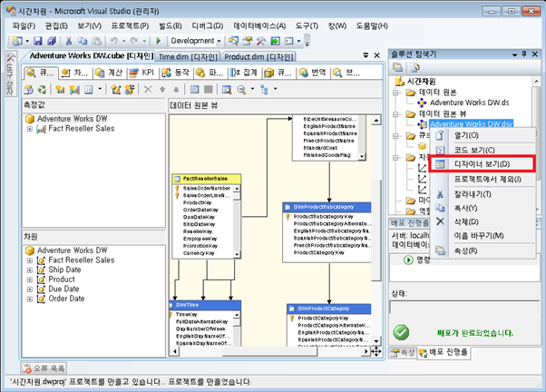This screenshot has width=546, height=392.
Task: Click the Move Up arrow icon
Action: (x=162, y=90)
